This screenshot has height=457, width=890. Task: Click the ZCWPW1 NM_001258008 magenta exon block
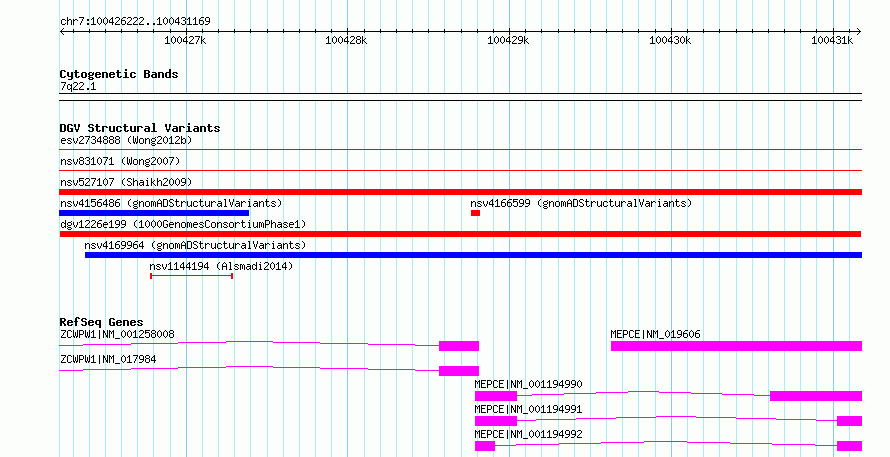pos(459,346)
